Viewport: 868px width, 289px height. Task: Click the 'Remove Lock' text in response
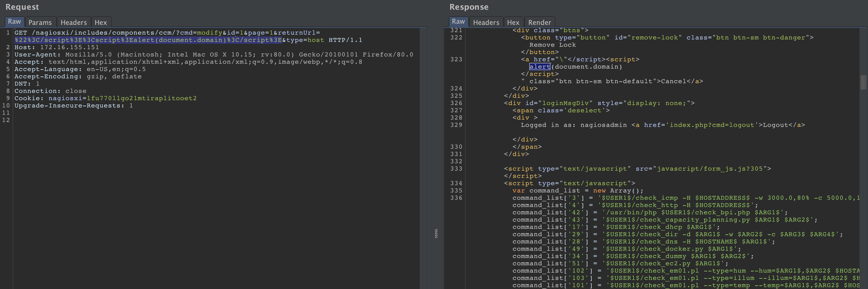(552, 45)
